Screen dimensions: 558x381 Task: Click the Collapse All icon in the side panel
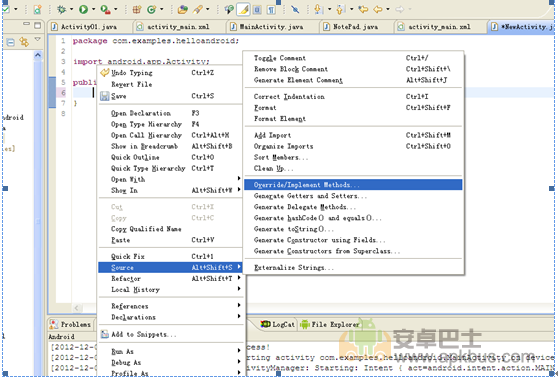[x=11, y=42]
